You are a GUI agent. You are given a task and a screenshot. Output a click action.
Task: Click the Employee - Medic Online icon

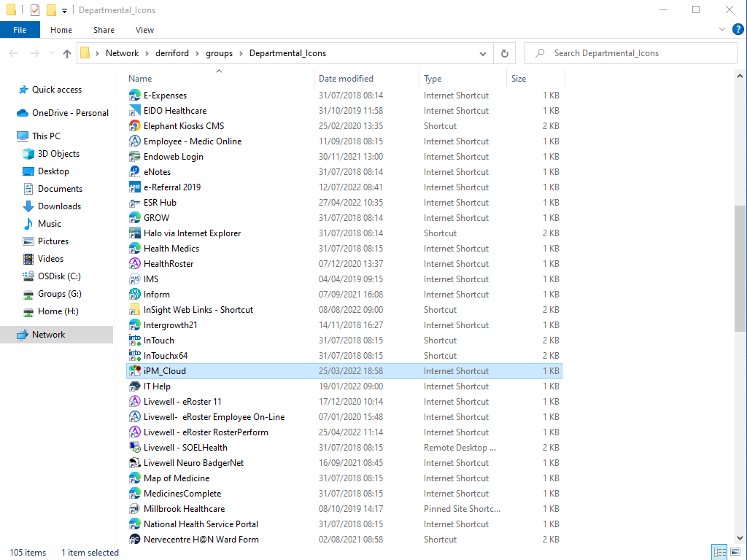click(135, 141)
